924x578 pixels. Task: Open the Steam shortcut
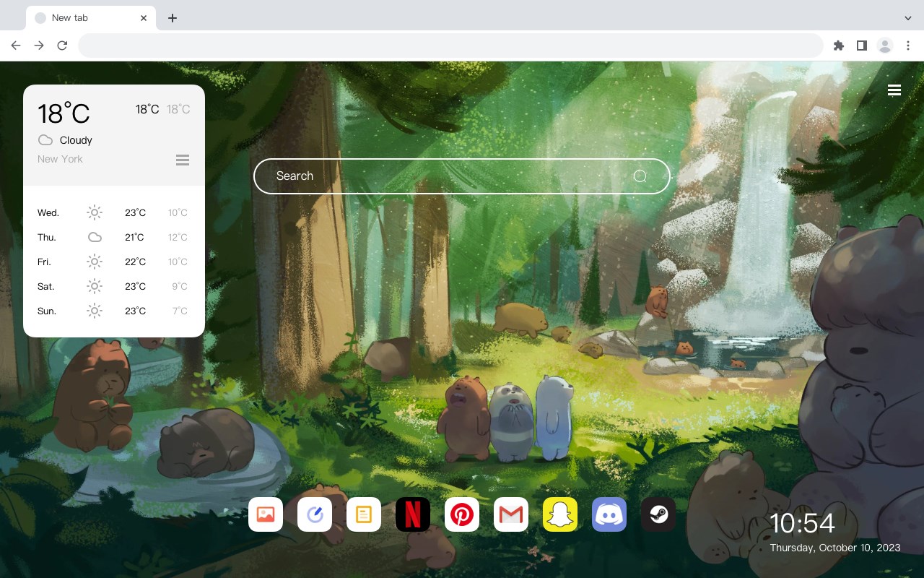658,514
